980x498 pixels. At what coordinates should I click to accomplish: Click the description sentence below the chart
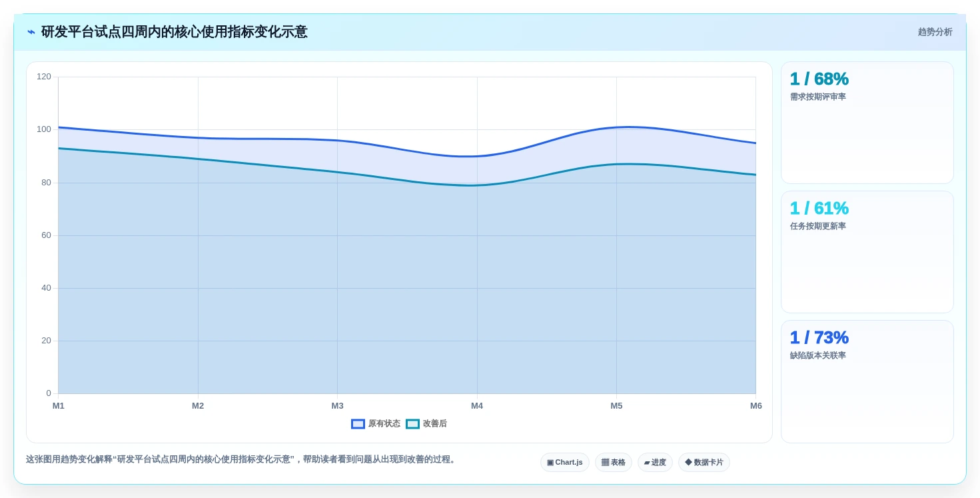point(242,459)
